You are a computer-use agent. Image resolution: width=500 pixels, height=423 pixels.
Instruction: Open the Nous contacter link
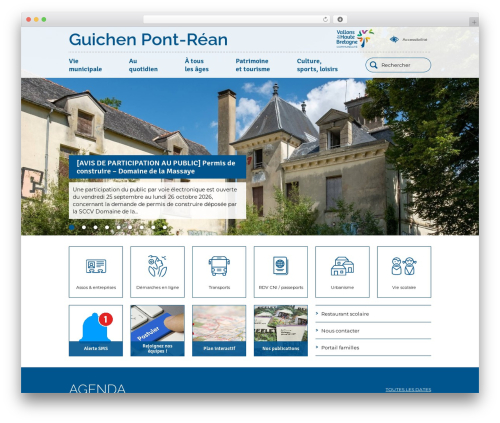point(340,331)
